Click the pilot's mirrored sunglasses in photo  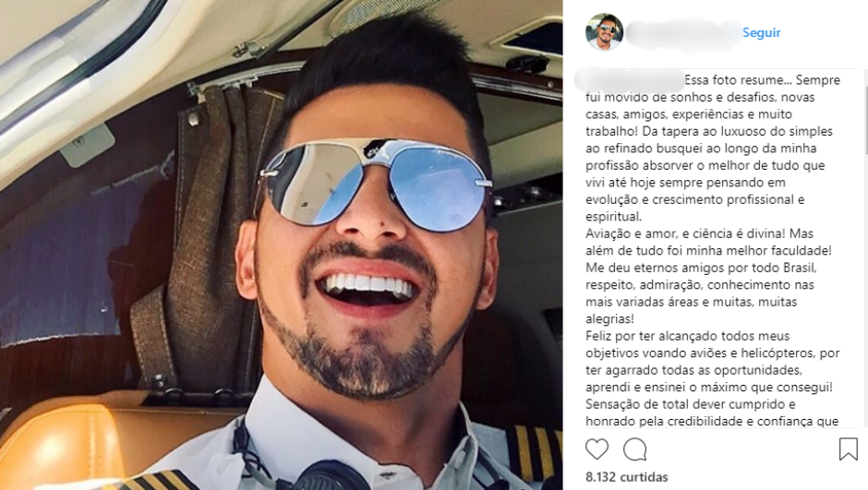pyautogui.click(x=377, y=184)
